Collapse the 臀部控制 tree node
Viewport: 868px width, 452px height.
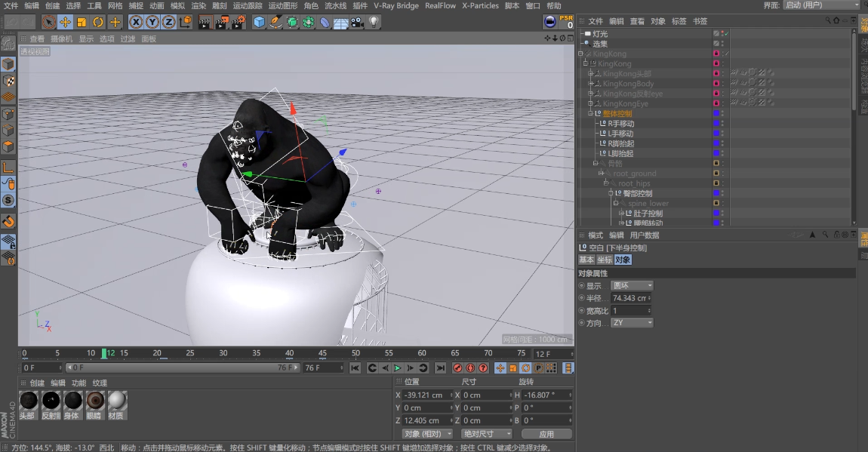click(x=611, y=193)
